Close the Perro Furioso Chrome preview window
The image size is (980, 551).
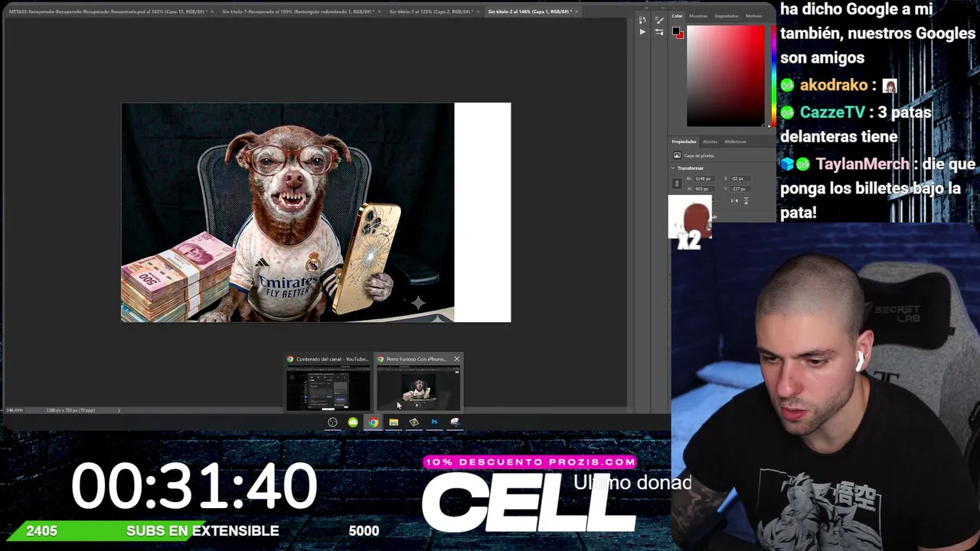click(x=456, y=359)
